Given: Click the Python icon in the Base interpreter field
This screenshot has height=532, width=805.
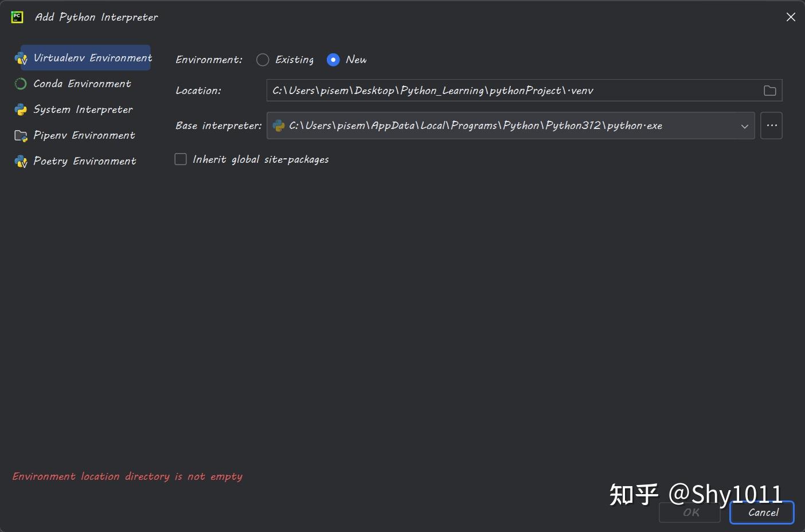Looking at the screenshot, I should click(279, 126).
